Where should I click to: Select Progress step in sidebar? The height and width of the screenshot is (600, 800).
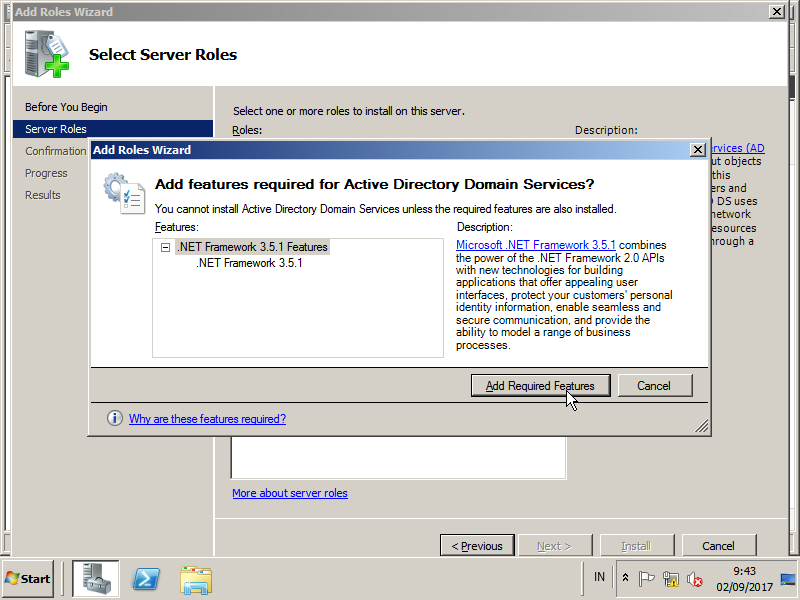[46, 173]
